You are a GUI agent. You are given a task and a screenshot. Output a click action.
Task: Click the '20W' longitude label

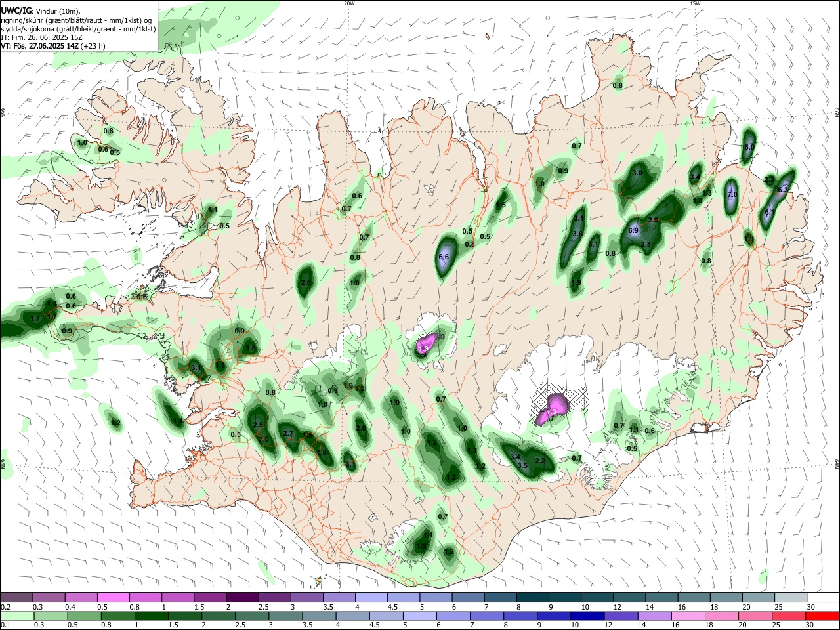[349, 3]
